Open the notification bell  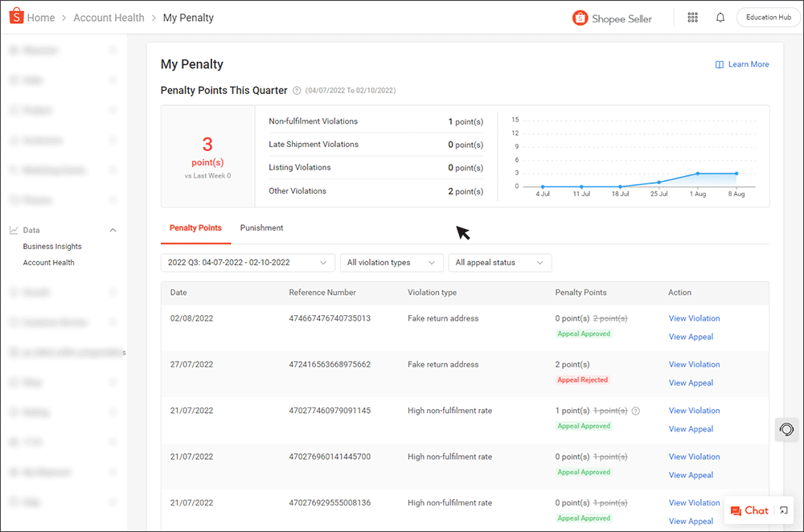coord(720,18)
